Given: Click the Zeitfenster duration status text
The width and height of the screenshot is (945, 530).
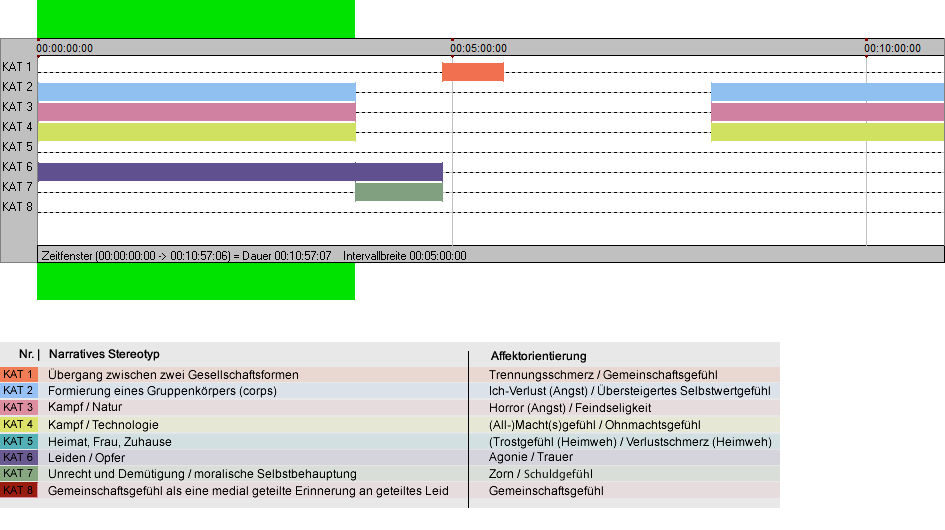Looking at the screenshot, I should 186,256.
